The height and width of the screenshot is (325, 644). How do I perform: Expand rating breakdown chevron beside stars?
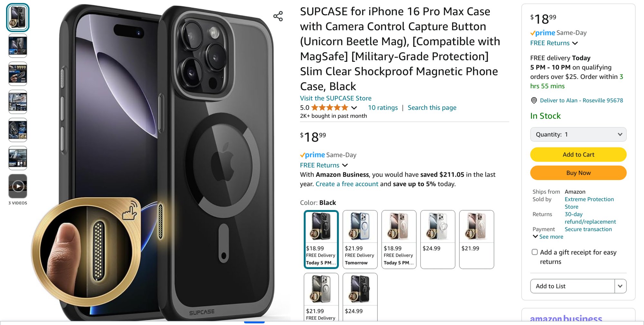(354, 108)
